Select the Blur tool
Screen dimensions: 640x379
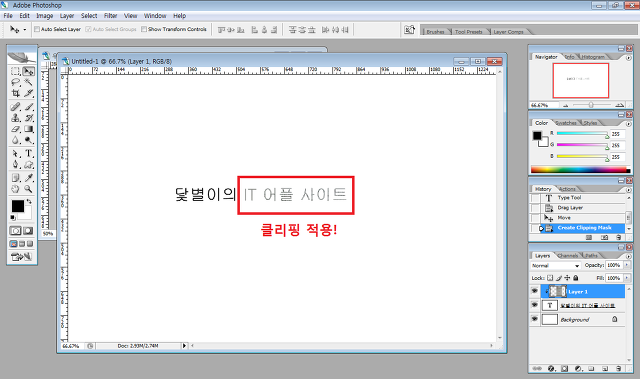point(16,140)
